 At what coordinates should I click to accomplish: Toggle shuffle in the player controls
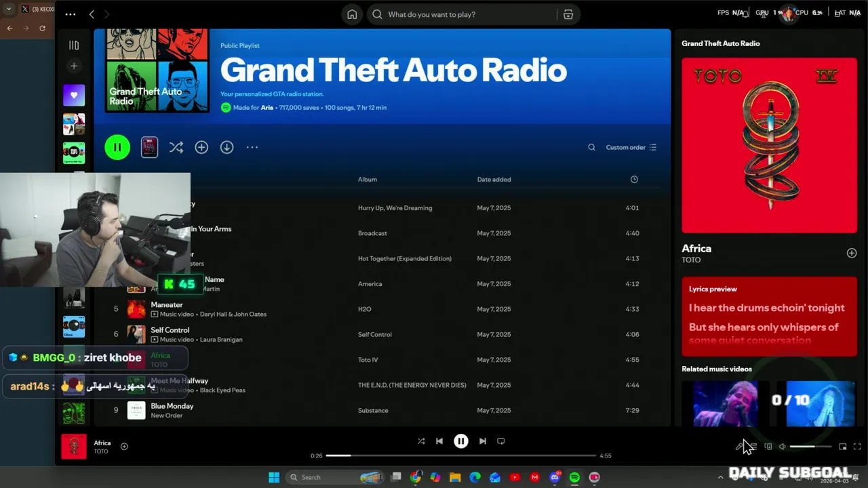click(x=421, y=441)
